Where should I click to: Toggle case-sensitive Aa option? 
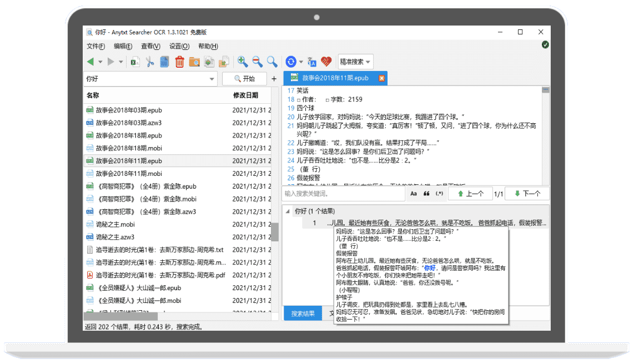pos(414,194)
